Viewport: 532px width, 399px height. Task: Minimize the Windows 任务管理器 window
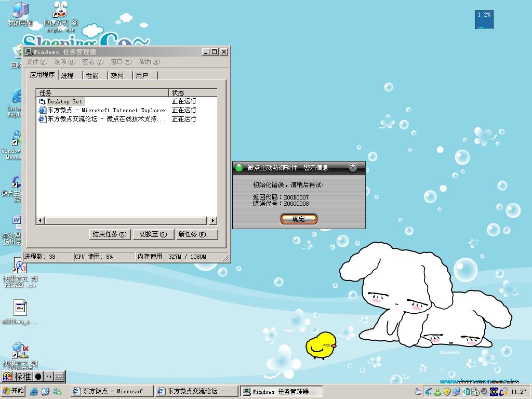206,52
